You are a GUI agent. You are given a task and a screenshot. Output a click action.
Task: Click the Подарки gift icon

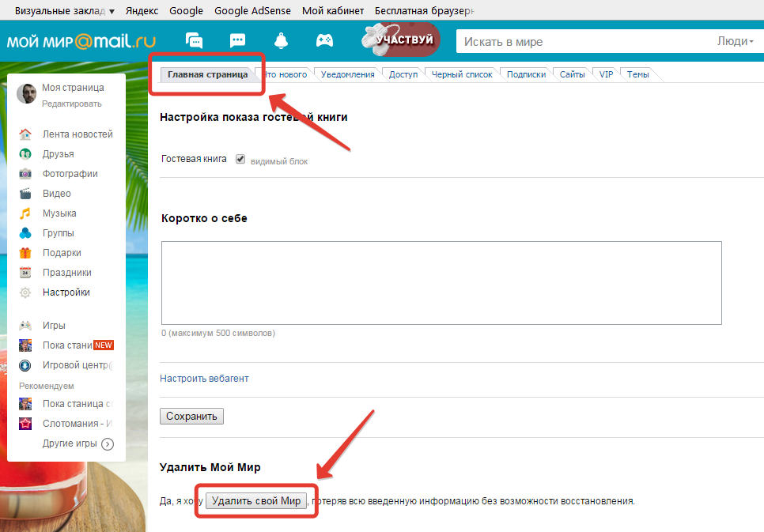click(25, 253)
